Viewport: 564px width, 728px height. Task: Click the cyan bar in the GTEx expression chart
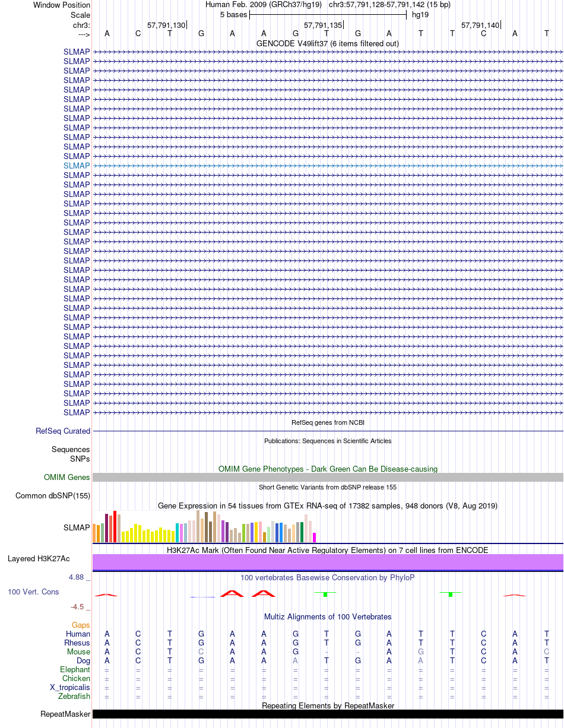point(178,533)
